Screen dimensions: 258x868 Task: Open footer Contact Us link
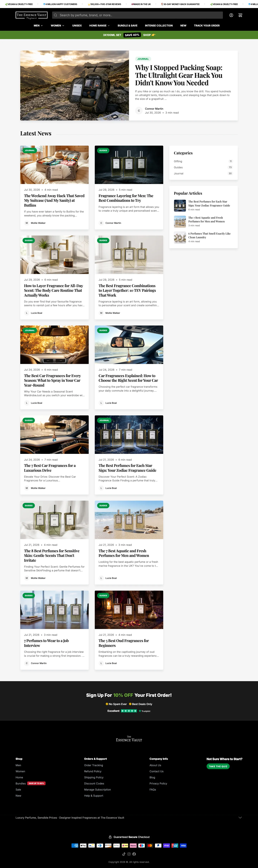tap(156, 771)
